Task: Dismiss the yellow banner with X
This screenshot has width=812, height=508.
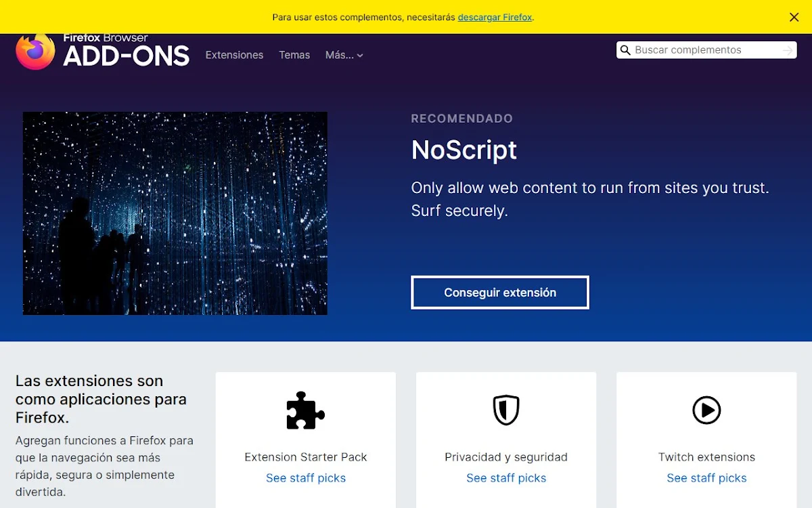Action: click(794, 17)
